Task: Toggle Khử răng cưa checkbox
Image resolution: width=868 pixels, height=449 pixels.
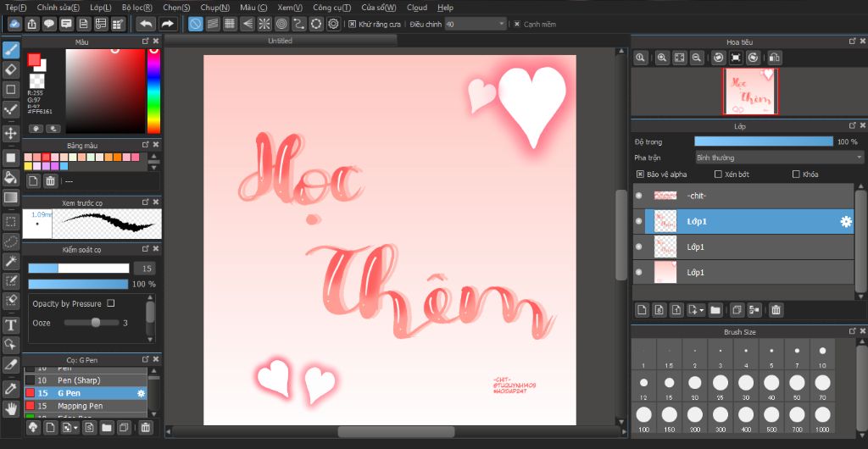Action: [x=352, y=25]
